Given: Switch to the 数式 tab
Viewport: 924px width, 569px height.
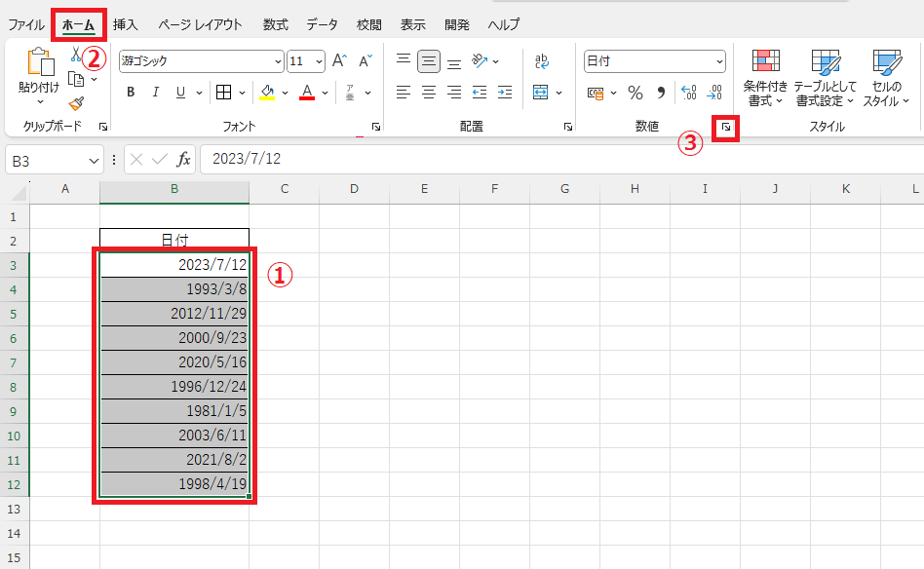Looking at the screenshot, I should [x=275, y=24].
